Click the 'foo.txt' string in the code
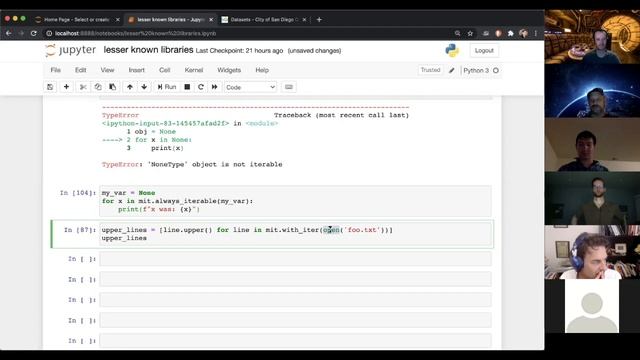Viewport: 640px width, 360px height. pyautogui.click(x=362, y=230)
